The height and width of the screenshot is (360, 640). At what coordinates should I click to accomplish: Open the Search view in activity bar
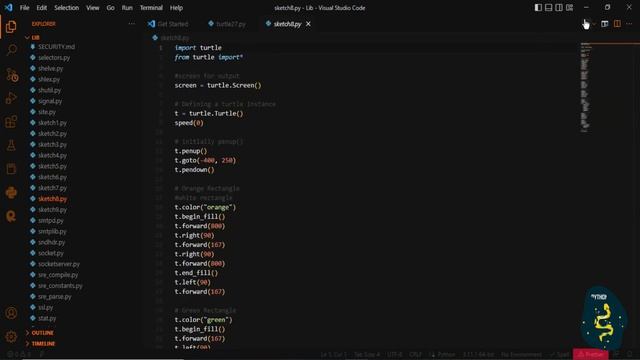click(11, 50)
